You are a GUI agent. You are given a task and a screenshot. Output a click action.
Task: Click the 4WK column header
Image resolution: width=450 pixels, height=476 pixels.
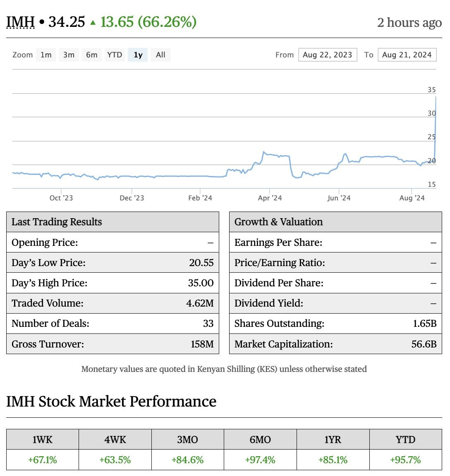pyautogui.click(x=115, y=440)
